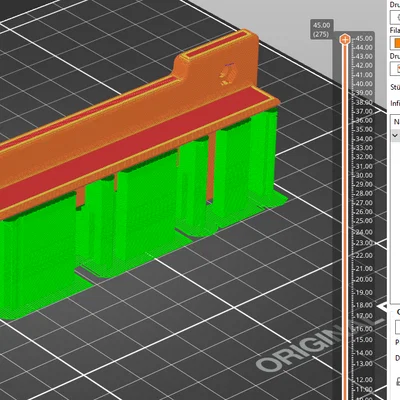Click the 15.00 tick on layer ruler

363,340
